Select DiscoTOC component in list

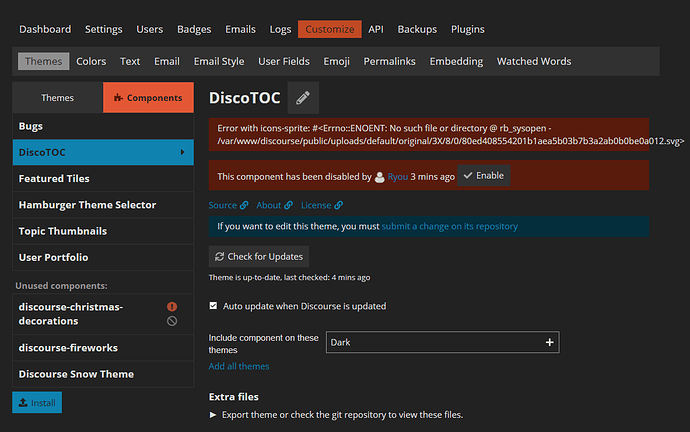[103, 152]
